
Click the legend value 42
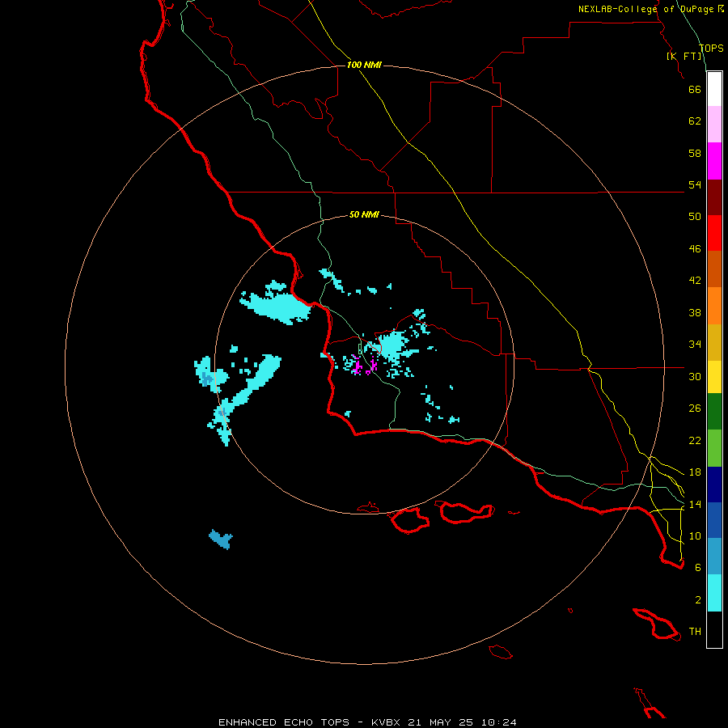click(x=695, y=280)
